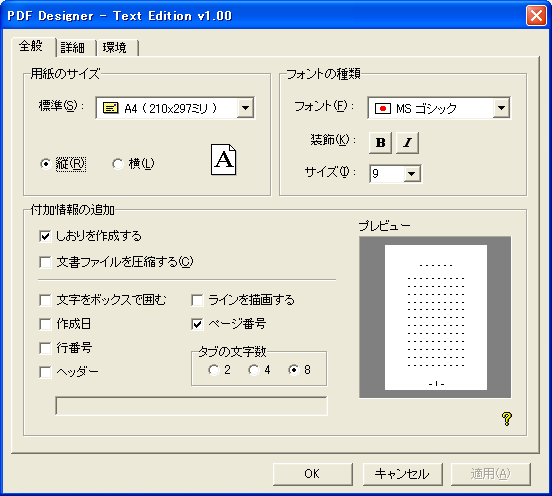Open the paper size dropdown arrow

(x=245, y=108)
